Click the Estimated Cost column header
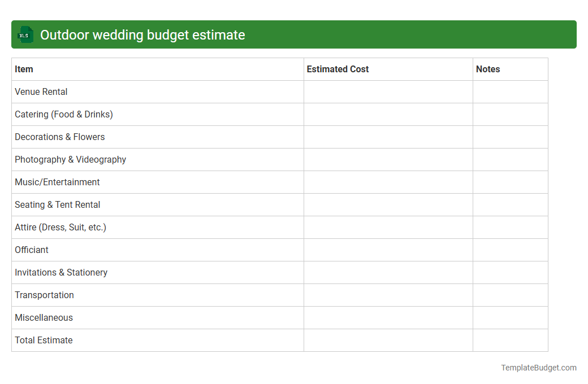The height and width of the screenshot is (384, 588). tap(338, 69)
